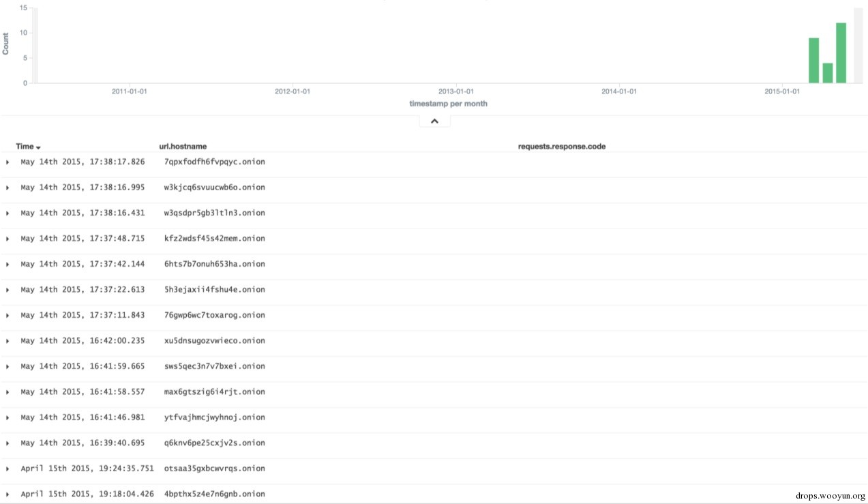
Task: Click timestamp April 15th 2015, 19:24:35.751
Action: coord(87,469)
